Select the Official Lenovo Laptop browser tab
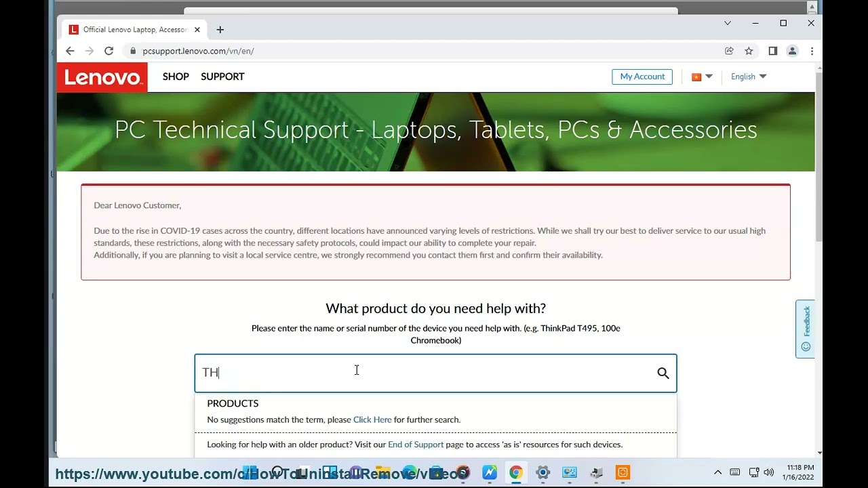Screen dimensions: 868x488 (x=135, y=30)
